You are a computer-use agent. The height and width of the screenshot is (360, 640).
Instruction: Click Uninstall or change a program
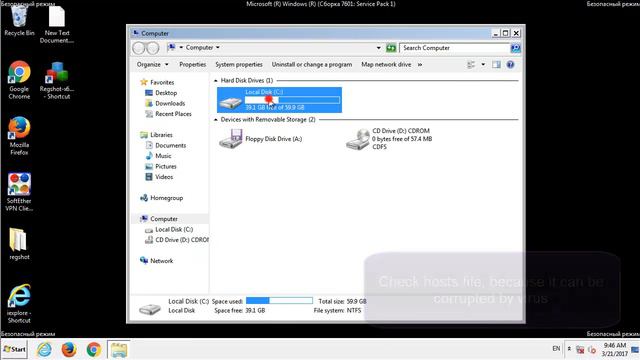point(312,64)
